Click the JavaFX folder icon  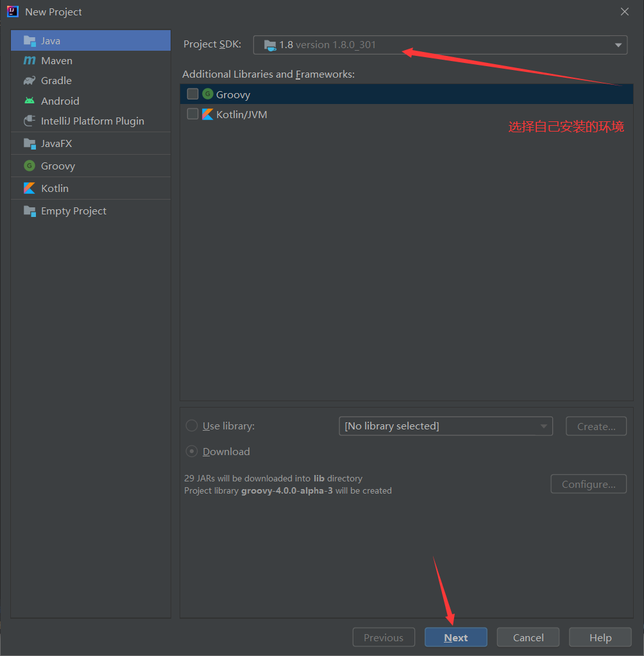click(x=30, y=144)
